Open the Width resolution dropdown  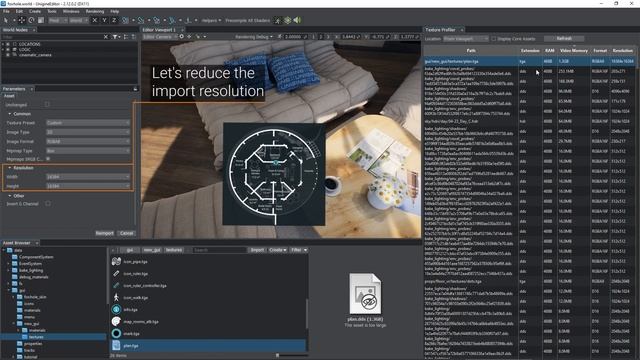click(x=88, y=177)
